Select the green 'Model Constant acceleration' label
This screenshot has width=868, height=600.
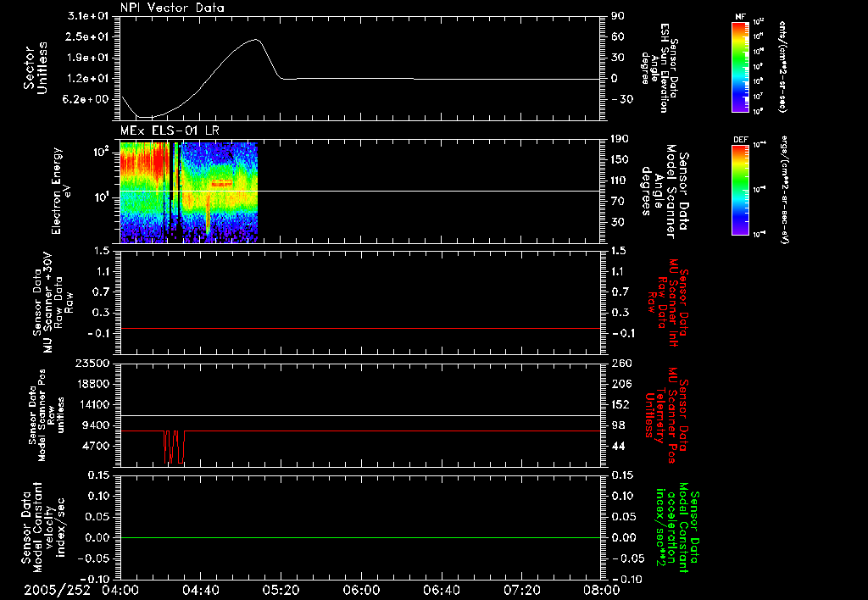coord(677,527)
